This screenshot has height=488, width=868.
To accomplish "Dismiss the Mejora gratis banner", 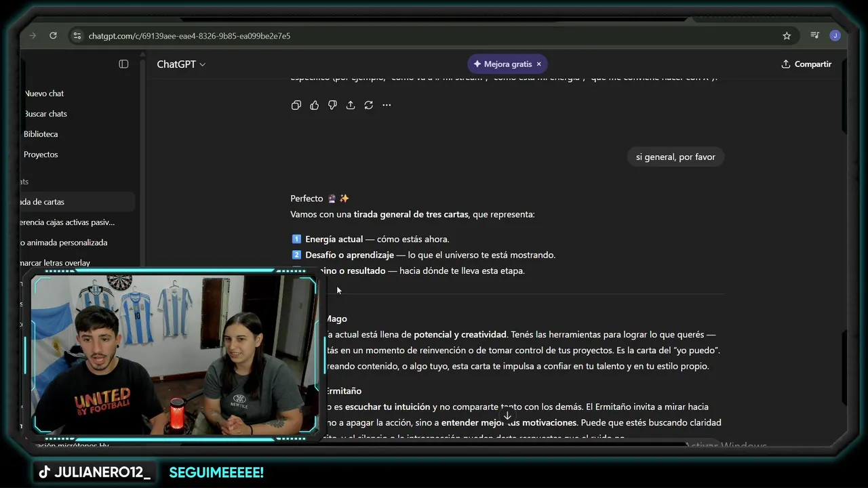I will click(x=539, y=64).
